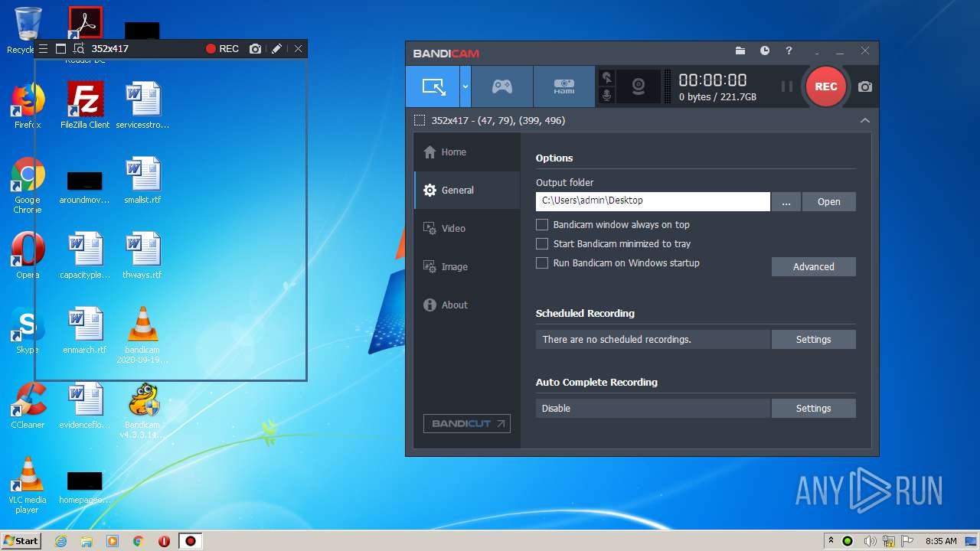The height and width of the screenshot is (551, 980).
Task: Enable Start Bandicam minimized to tray
Action: (x=542, y=243)
